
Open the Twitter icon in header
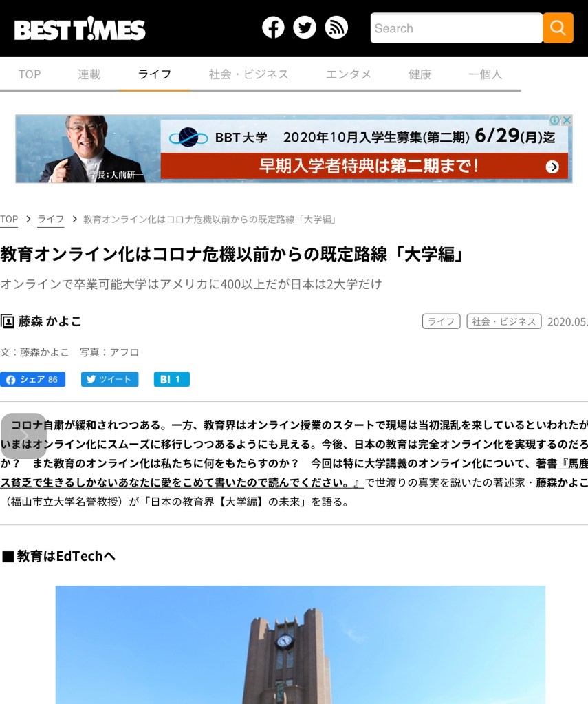coord(305,28)
